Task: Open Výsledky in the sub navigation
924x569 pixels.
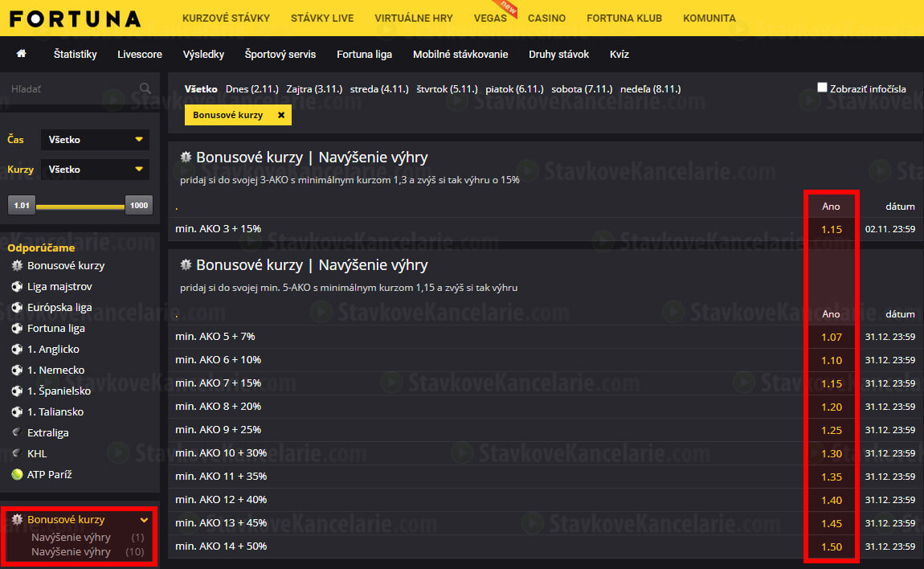Action: [x=203, y=54]
